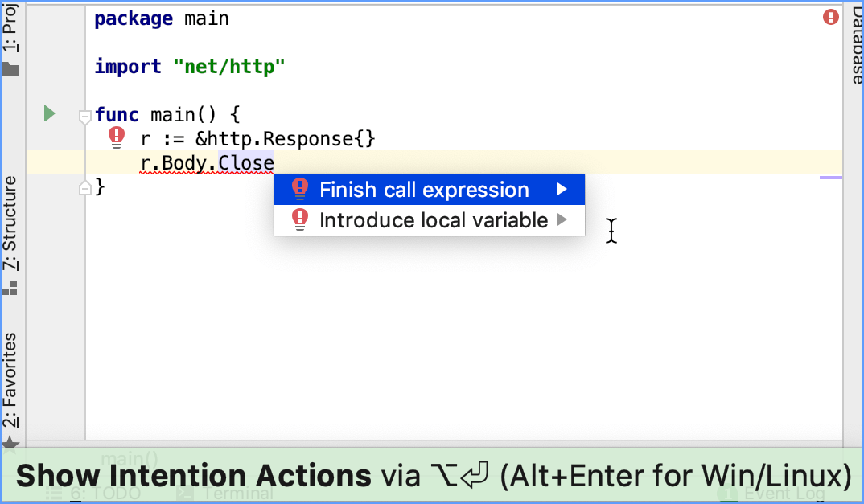The height and width of the screenshot is (504, 864).
Task: Click the red error bulb in the gutter
Action: click(117, 138)
